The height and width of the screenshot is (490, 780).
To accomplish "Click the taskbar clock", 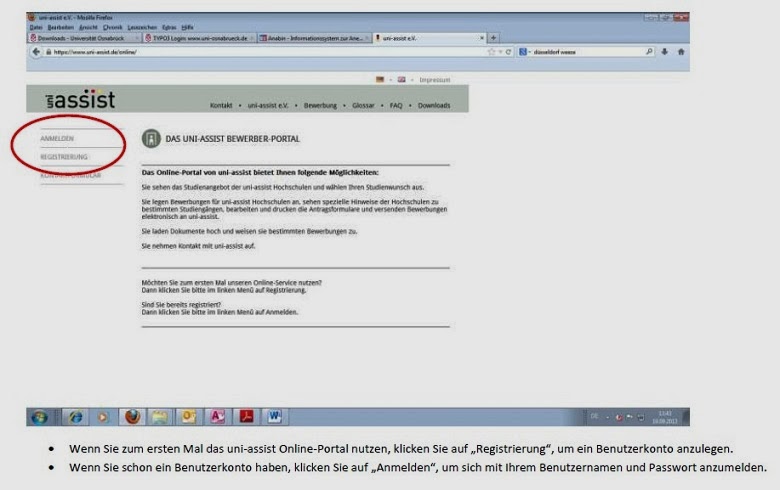I will (665, 417).
